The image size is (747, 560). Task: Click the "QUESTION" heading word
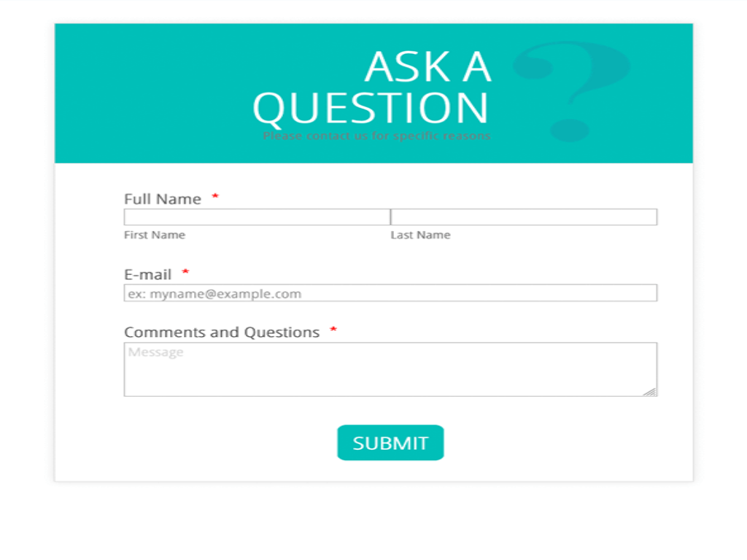click(371, 108)
